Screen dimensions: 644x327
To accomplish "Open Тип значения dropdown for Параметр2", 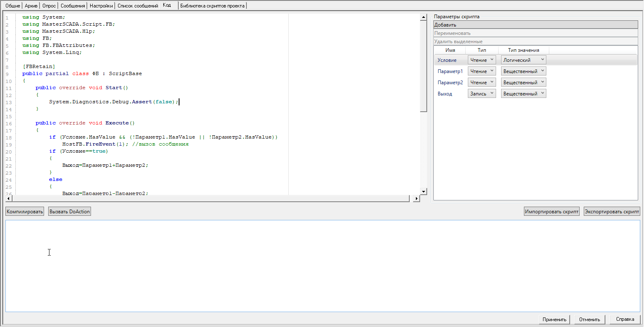I will [524, 83].
